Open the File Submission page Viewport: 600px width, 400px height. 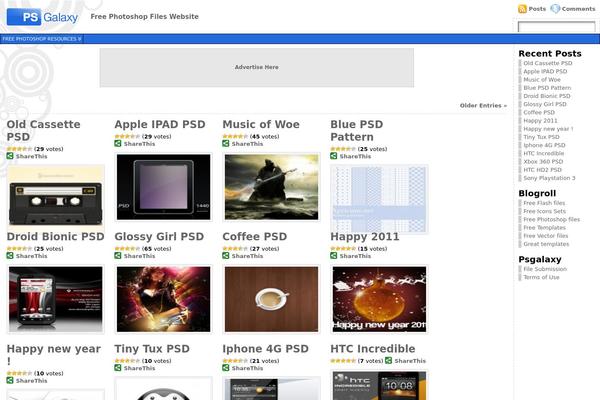545,269
